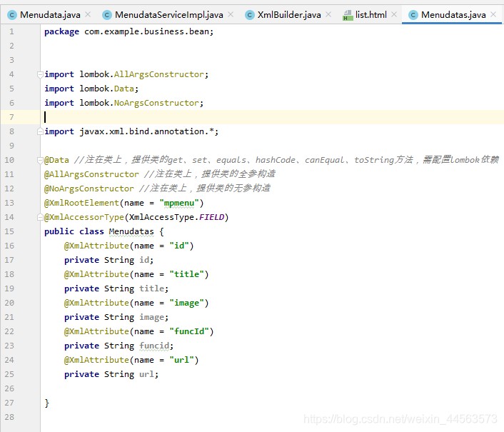
Task: Switch to the Menudata.java tab
Action: [50, 15]
